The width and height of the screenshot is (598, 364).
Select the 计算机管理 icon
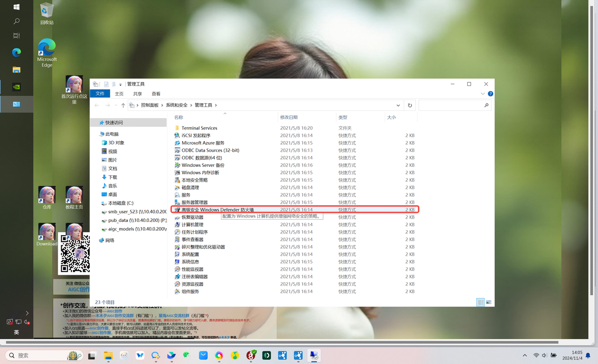(177, 225)
